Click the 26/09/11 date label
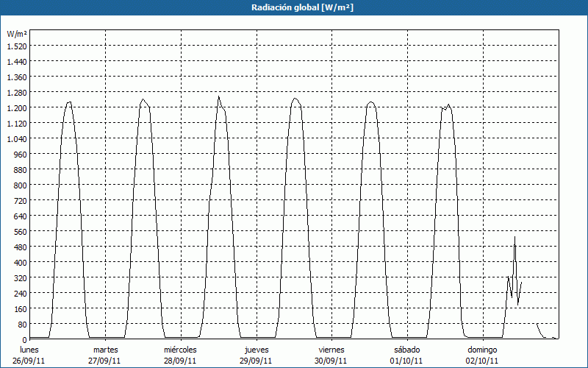 tap(29, 361)
